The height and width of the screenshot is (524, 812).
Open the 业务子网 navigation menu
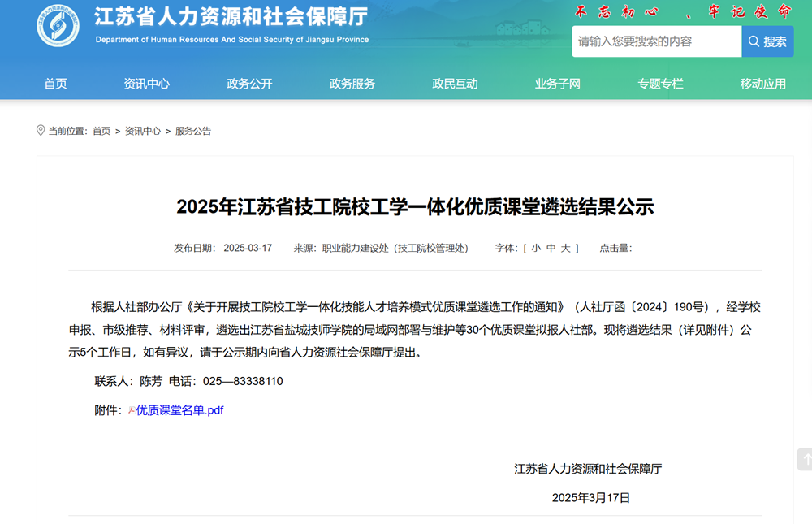(x=558, y=84)
